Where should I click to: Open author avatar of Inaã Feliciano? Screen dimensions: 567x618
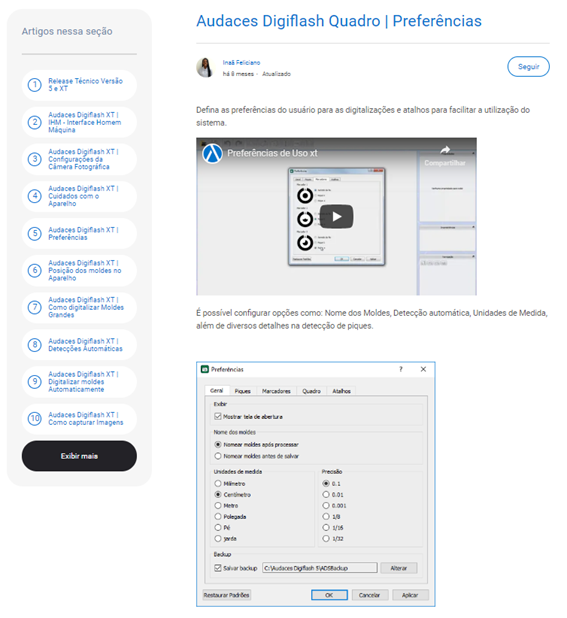tap(205, 67)
